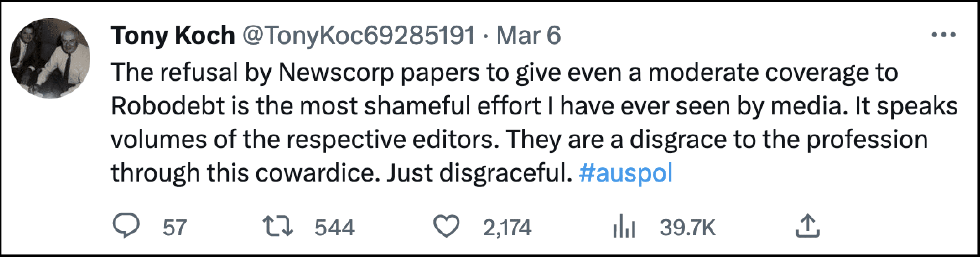980x257 pixels.
Task: Click the 2,174 likes count
Action: [x=507, y=227]
